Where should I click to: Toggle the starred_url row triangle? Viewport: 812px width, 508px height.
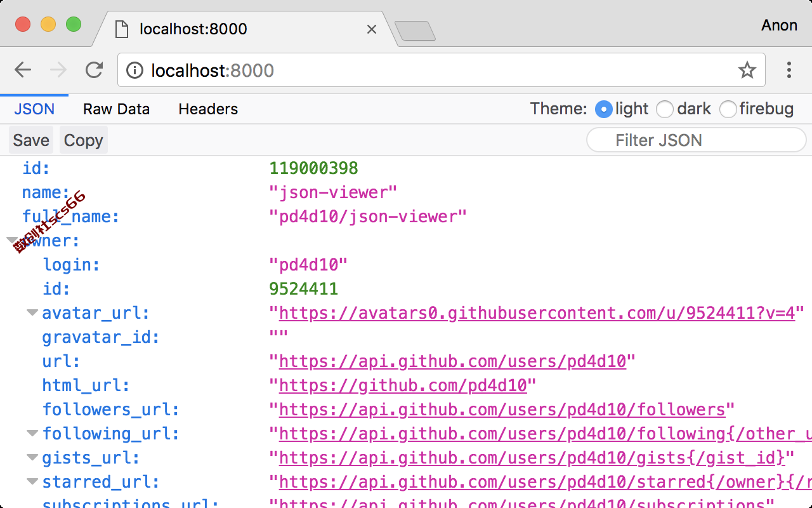tap(32, 482)
